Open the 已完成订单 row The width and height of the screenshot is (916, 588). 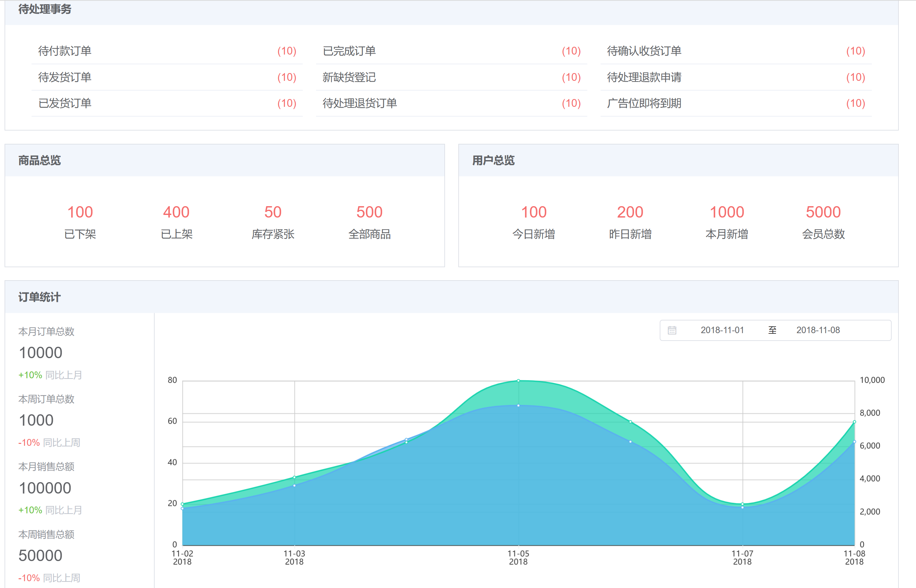coord(452,51)
